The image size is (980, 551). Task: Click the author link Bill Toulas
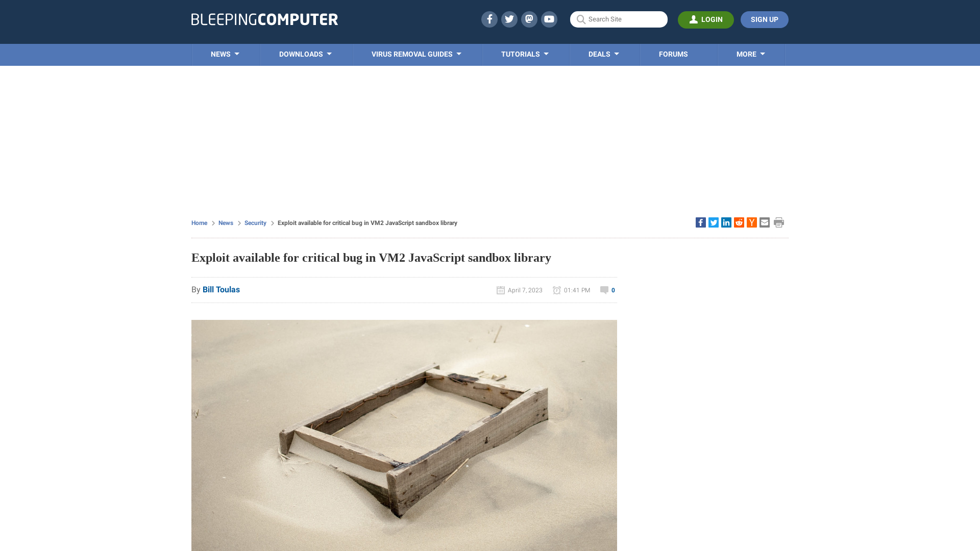pos(221,289)
